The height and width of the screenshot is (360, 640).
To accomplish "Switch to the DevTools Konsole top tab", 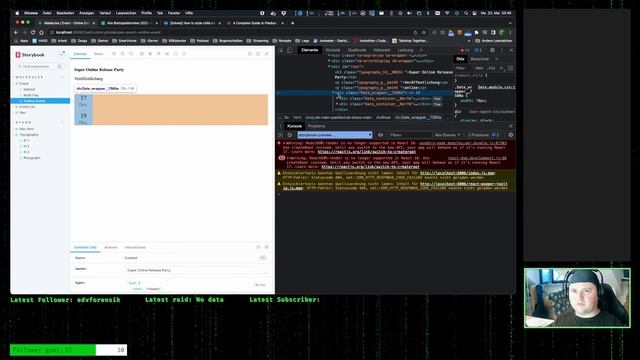I will tap(333, 50).
